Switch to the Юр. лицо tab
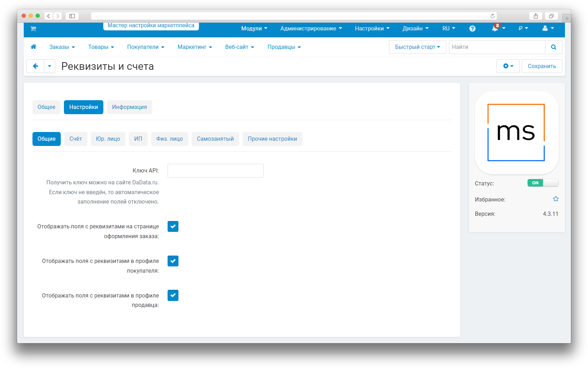588x368 pixels. pyautogui.click(x=108, y=139)
